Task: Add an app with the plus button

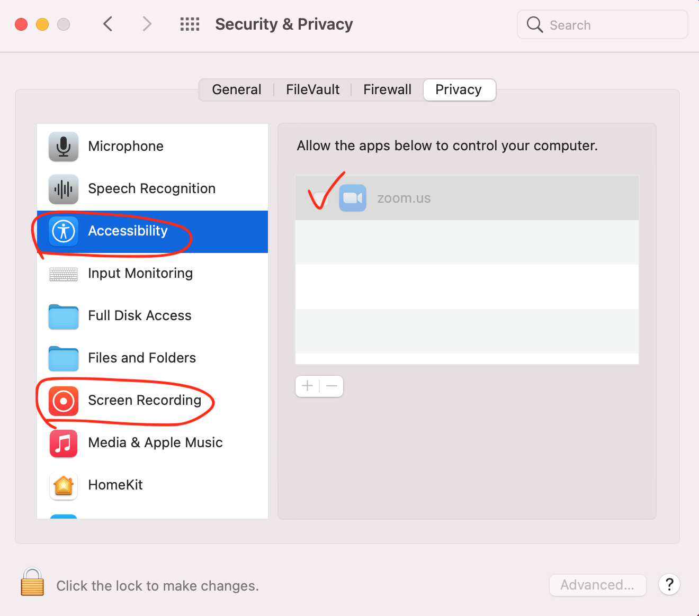Action: click(308, 386)
